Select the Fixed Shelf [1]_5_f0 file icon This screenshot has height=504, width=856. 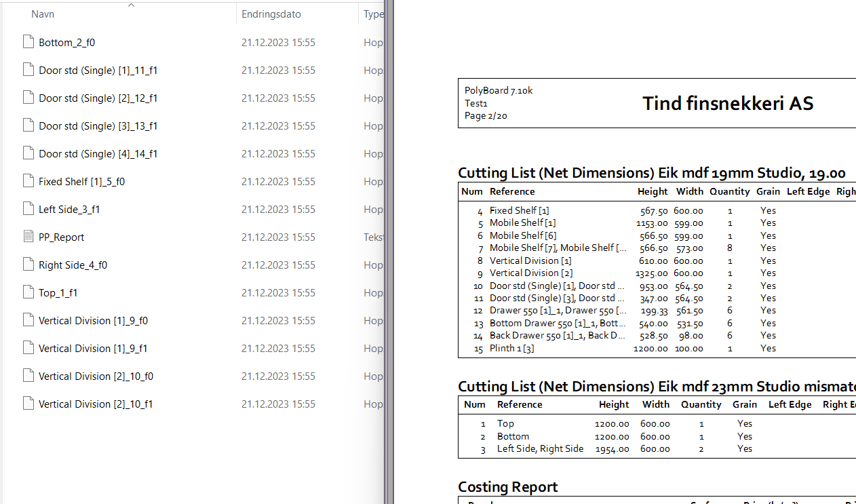coord(28,181)
